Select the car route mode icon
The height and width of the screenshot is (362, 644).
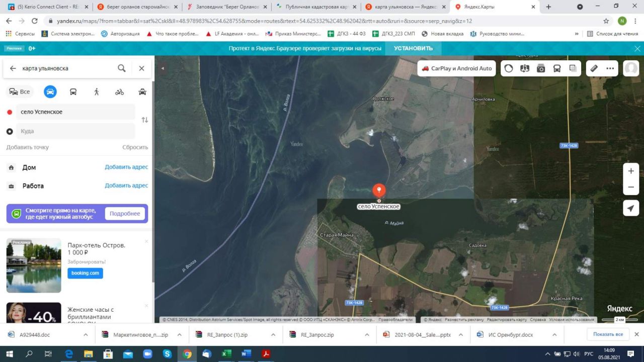pos(50,92)
